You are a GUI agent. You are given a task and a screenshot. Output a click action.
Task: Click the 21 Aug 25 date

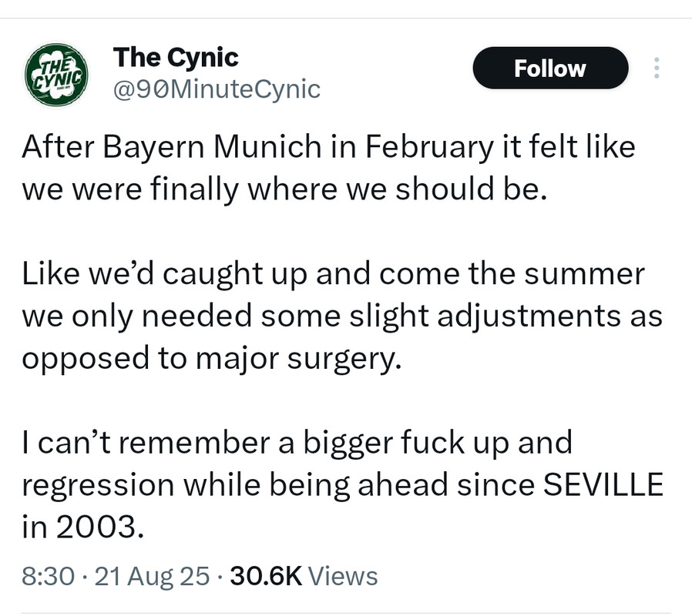[152, 576]
